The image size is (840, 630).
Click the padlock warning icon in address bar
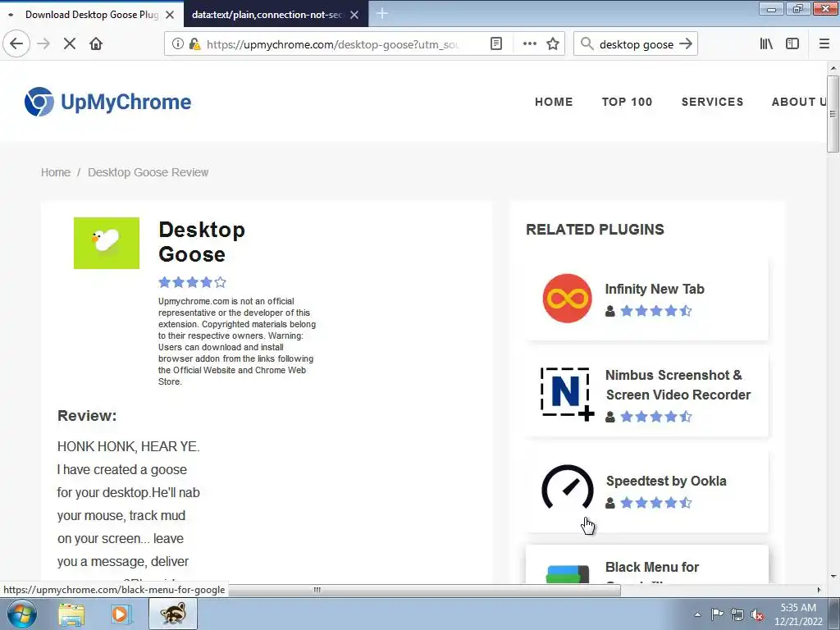(194, 44)
